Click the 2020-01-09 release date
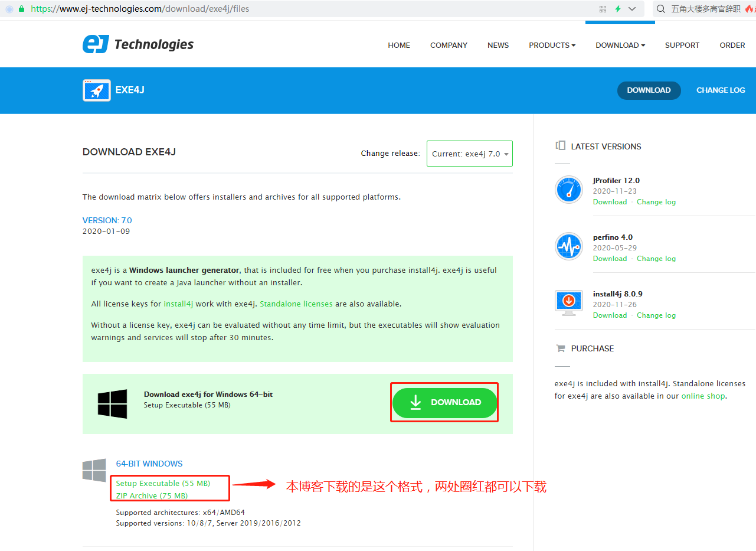 coord(106,232)
